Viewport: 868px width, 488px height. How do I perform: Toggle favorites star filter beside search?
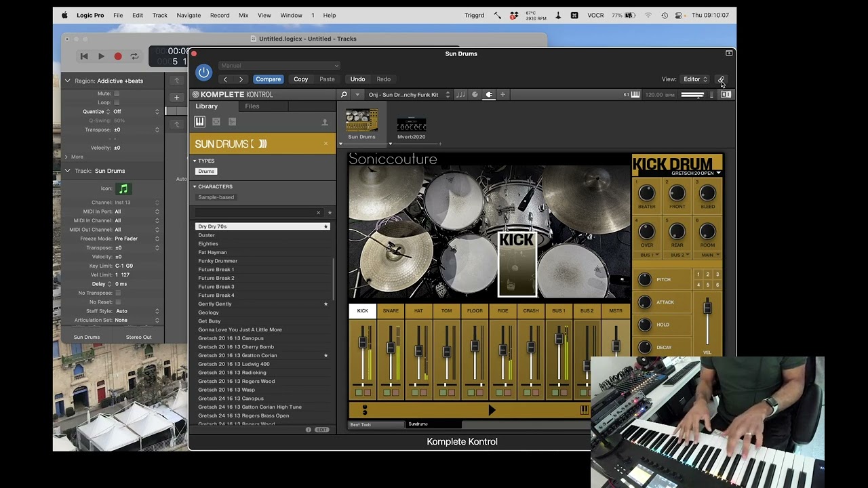coord(330,213)
